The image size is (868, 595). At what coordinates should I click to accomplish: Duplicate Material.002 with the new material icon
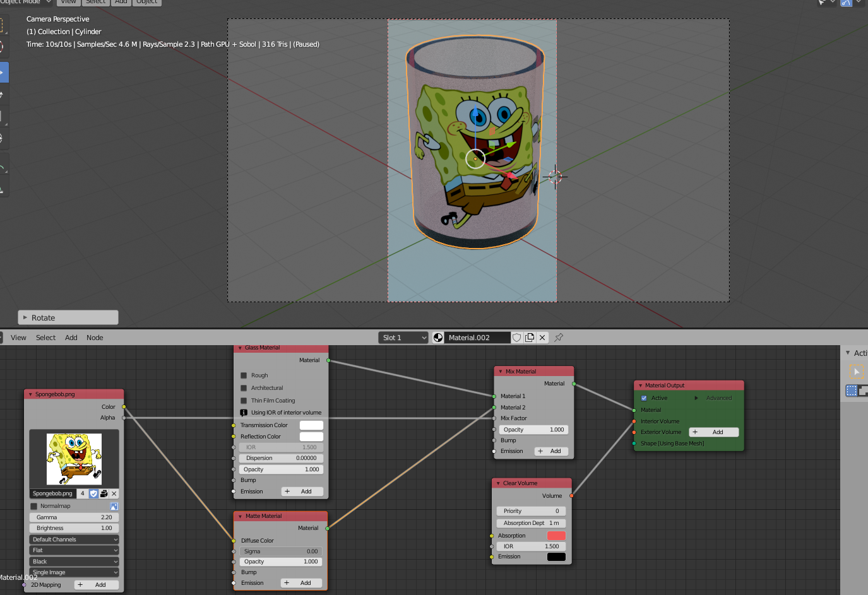click(x=530, y=338)
